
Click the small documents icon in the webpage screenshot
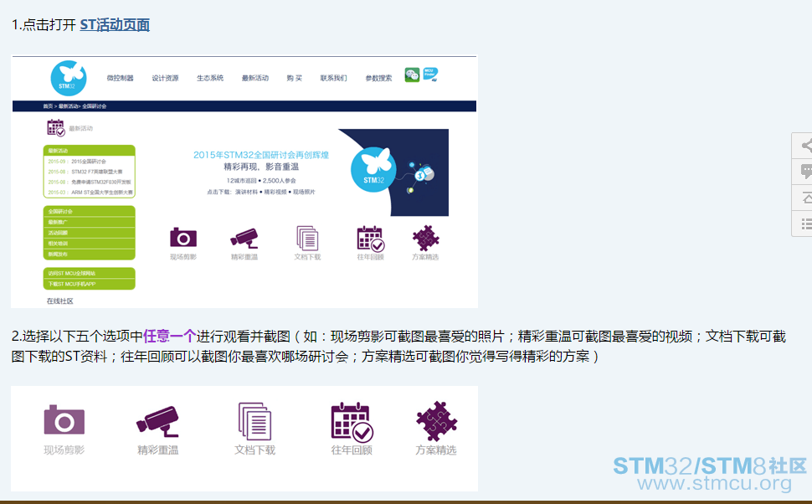pos(307,239)
